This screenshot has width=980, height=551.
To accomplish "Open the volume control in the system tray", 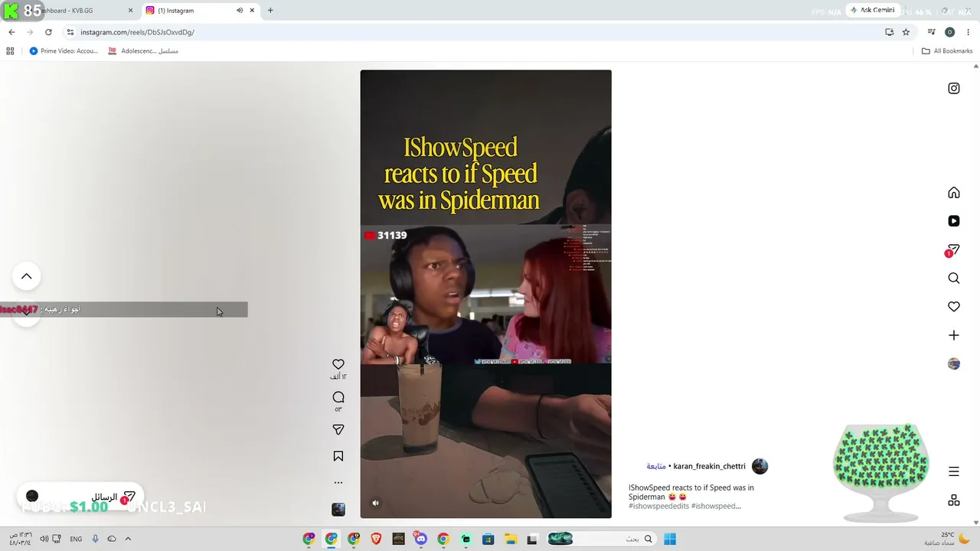I will pos(44,539).
